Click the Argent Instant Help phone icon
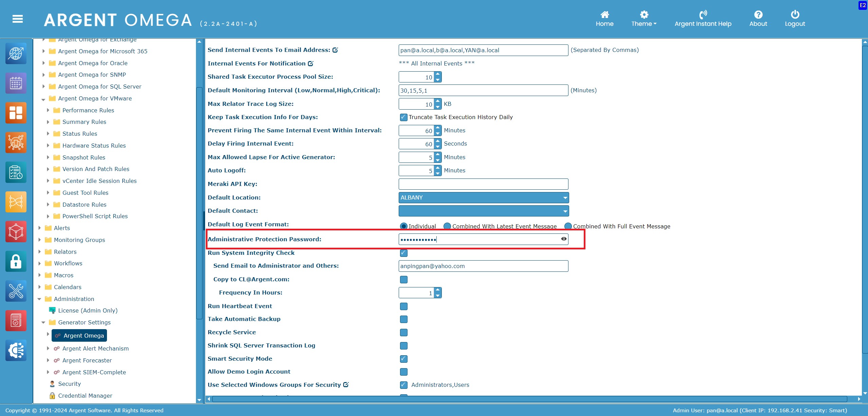 coord(703,15)
